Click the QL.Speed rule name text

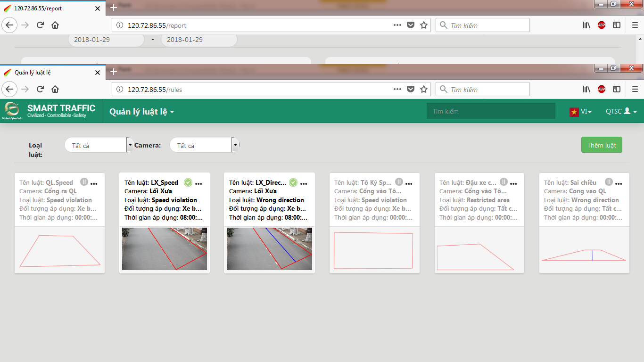click(59, 182)
